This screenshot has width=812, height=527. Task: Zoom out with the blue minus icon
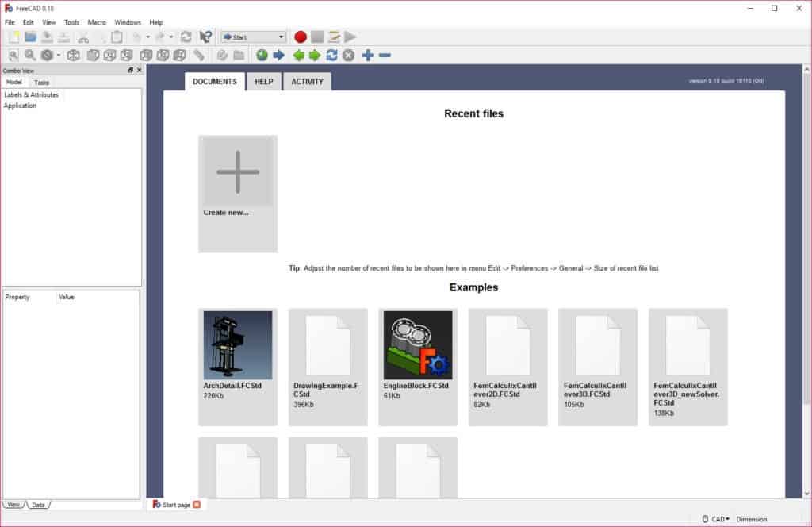click(385, 55)
